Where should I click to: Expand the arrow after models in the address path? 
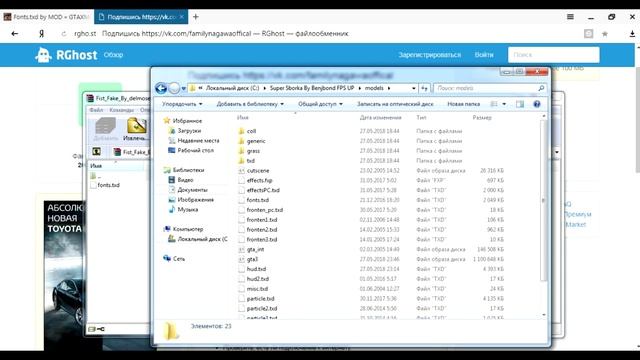(x=389, y=88)
